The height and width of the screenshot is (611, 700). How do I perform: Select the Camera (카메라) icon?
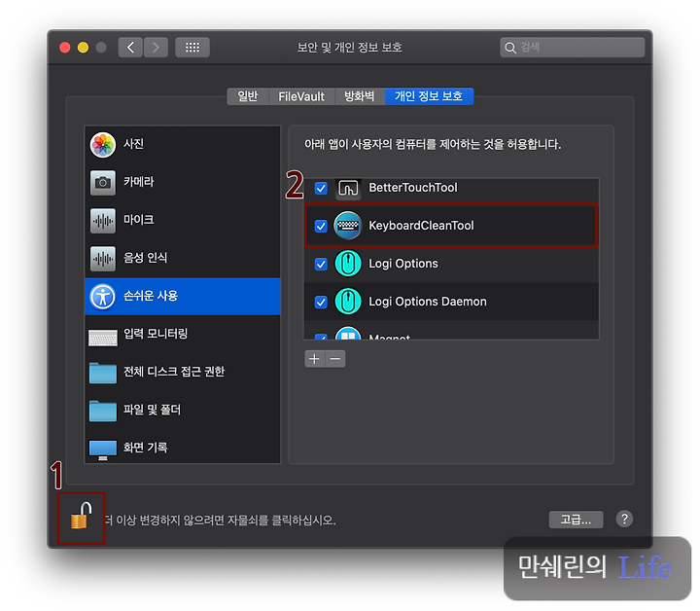103,183
